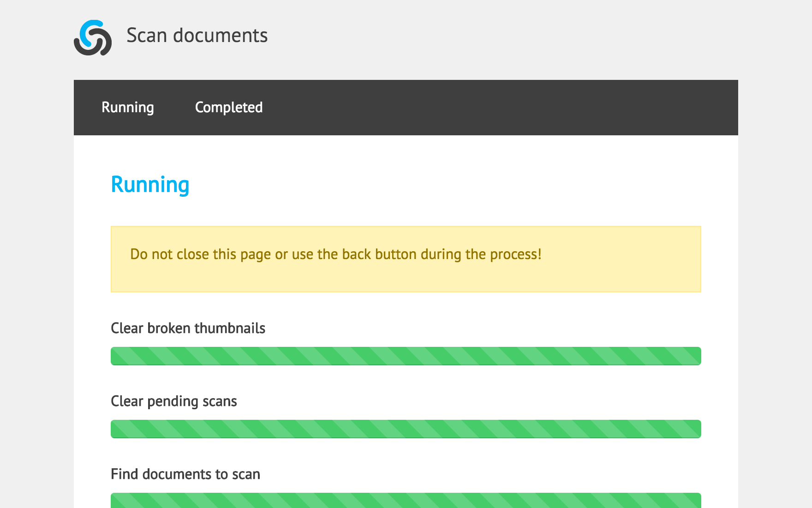Click the "Clear pending scans" label

click(x=173, y=401)
